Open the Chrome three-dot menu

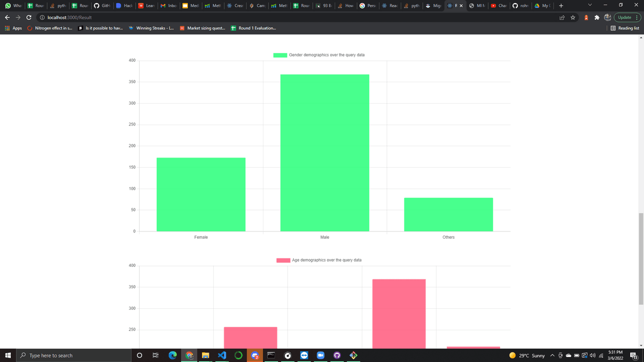(637, 17)
